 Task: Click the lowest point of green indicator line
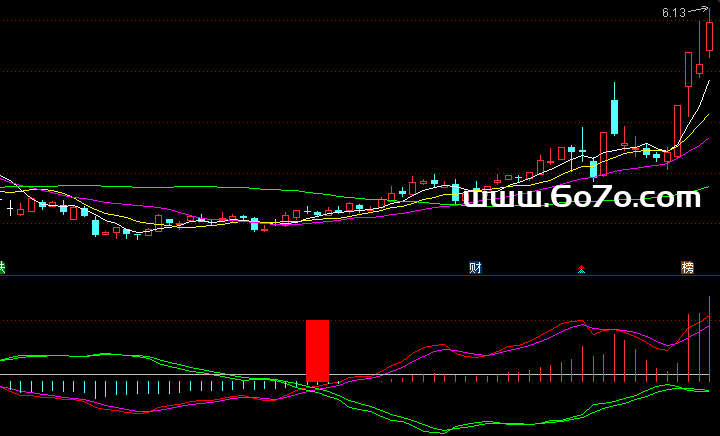440,432
